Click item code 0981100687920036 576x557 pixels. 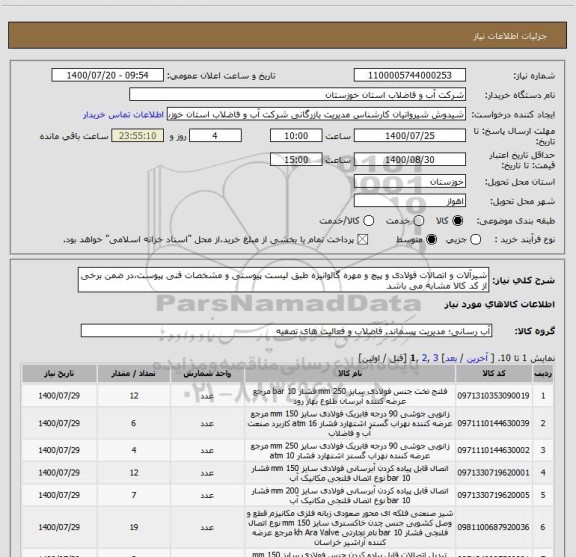point(493,527)
